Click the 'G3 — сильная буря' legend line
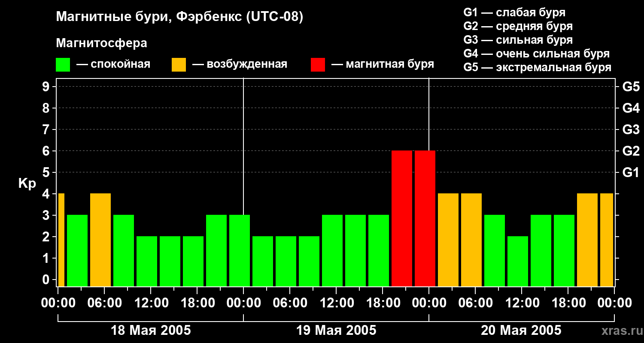Image resolution: width=644 pixels, height=343 pixels. 518,40
